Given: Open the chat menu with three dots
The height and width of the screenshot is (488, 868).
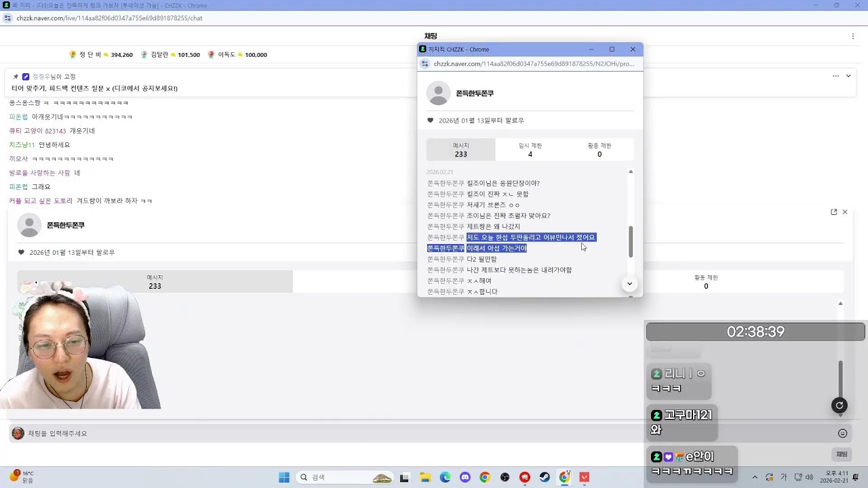Looking at the screenshot, I should (x=853, y=37).
